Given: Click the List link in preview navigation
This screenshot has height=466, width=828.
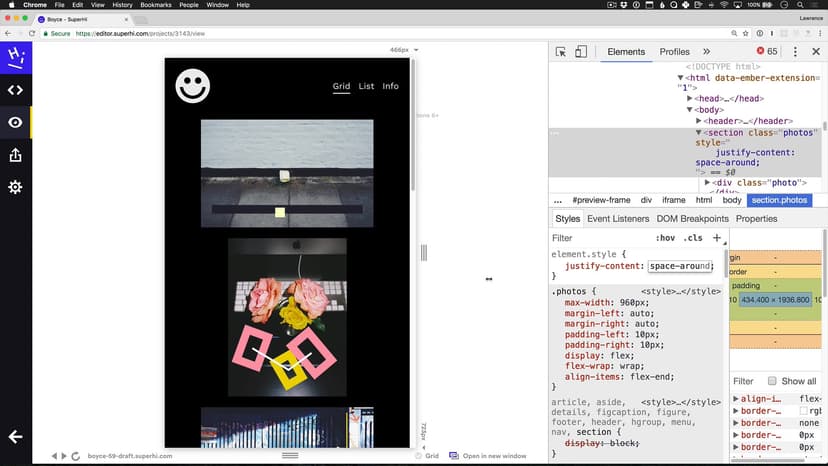Looking at the screenshot, I should click(x=366, y=86).
